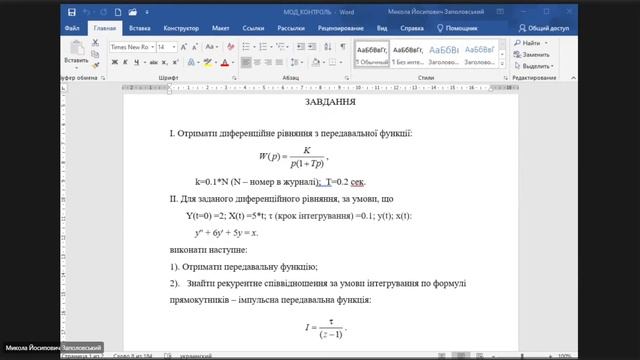
Task: Toggle bold Ж formatting
Action: [115, 62]
